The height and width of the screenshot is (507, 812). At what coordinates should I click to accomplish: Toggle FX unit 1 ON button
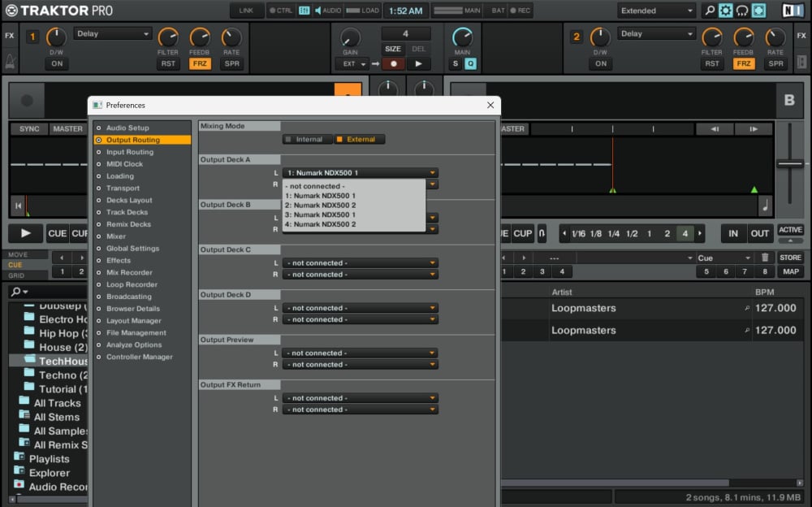click(x=57, y=63)
